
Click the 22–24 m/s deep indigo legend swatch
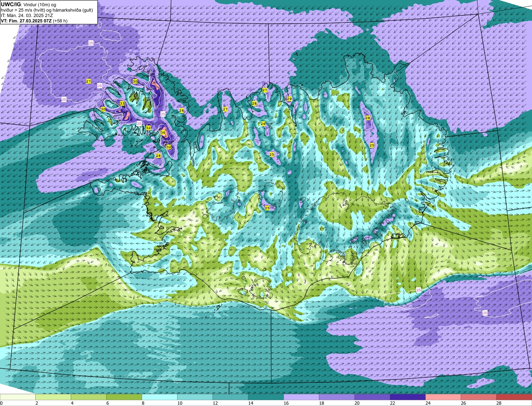408,397
